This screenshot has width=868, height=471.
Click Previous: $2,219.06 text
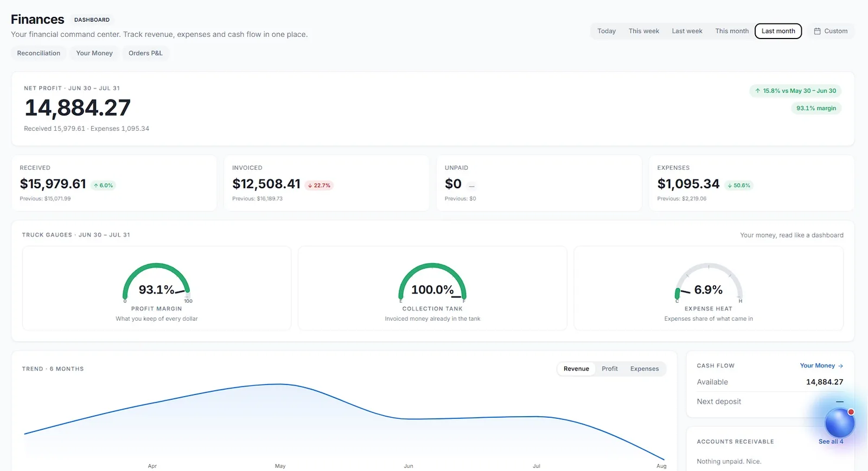[682, 199]
